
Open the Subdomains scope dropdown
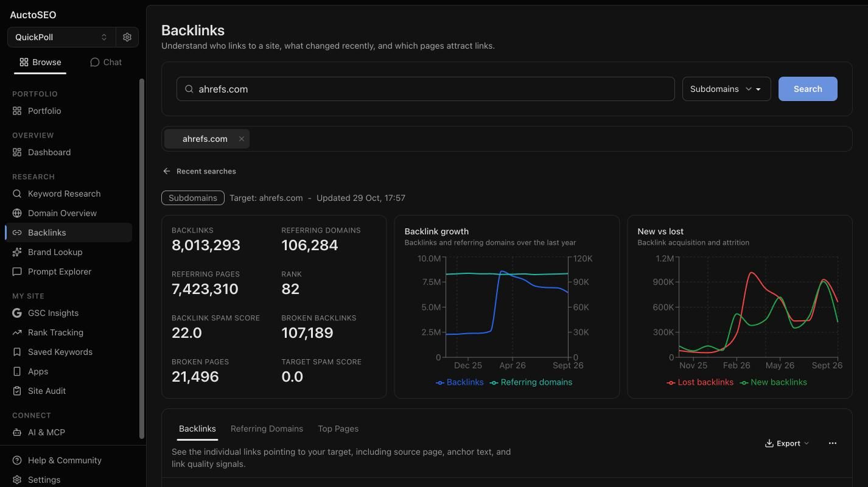tap(727, 89)
